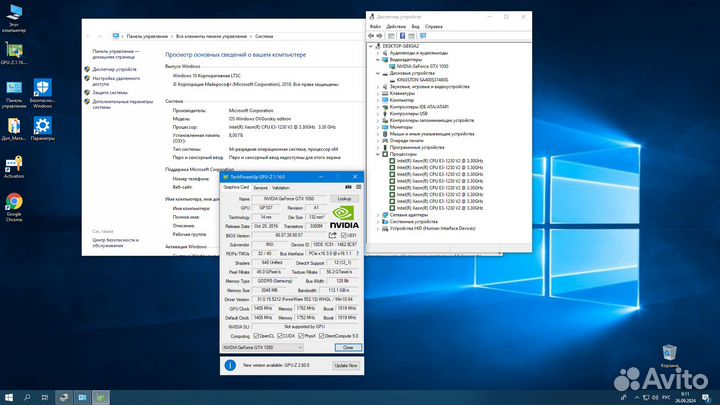Select the Панель управления desktop icon
Viewport: 720px width, 405px height.
14,95
